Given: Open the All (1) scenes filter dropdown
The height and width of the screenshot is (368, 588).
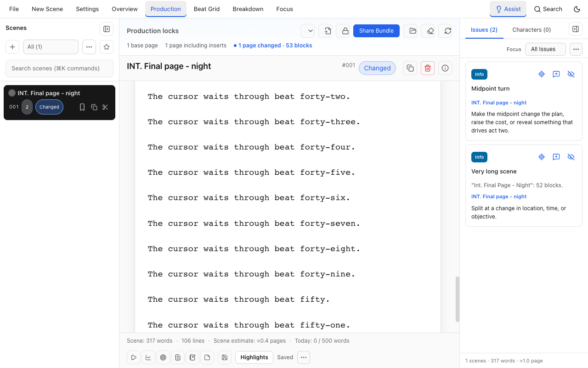Looking at the screenshot, I should pyautogui.click(x=51, y=47).
